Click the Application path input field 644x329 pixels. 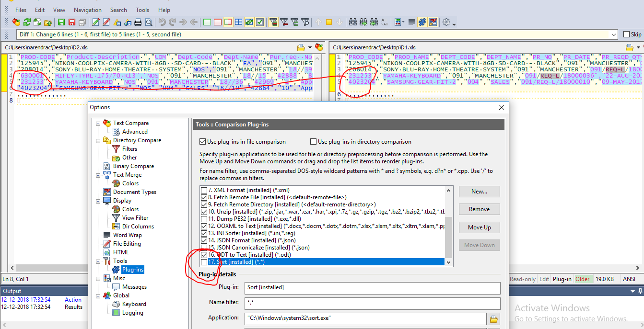[365, 318]
